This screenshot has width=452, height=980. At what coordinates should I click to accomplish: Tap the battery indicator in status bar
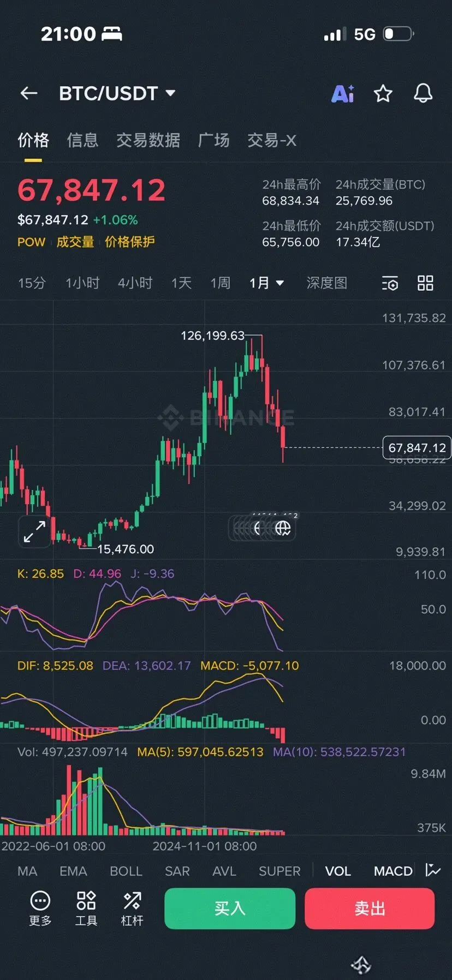(x=399, y=34)
